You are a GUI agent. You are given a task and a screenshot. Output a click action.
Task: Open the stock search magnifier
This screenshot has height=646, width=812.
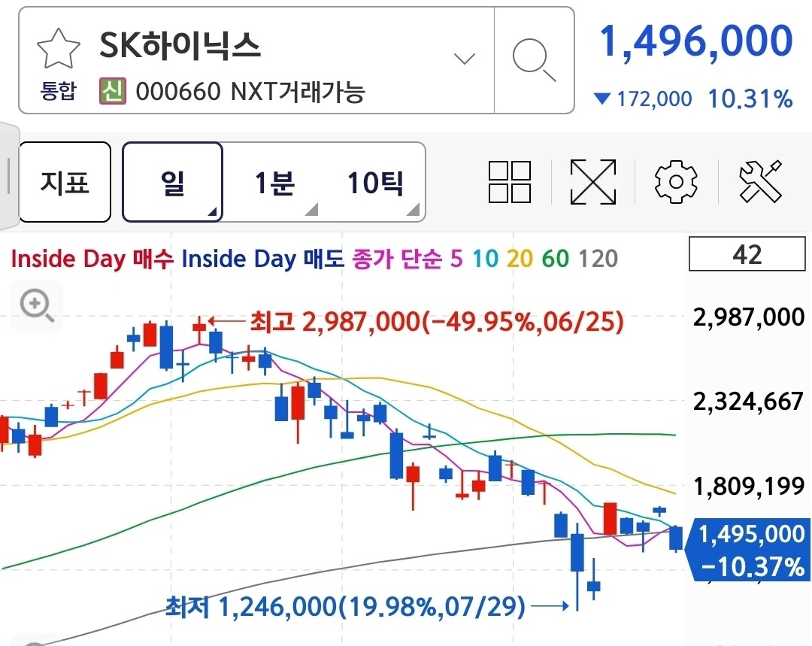pos(535,60)
